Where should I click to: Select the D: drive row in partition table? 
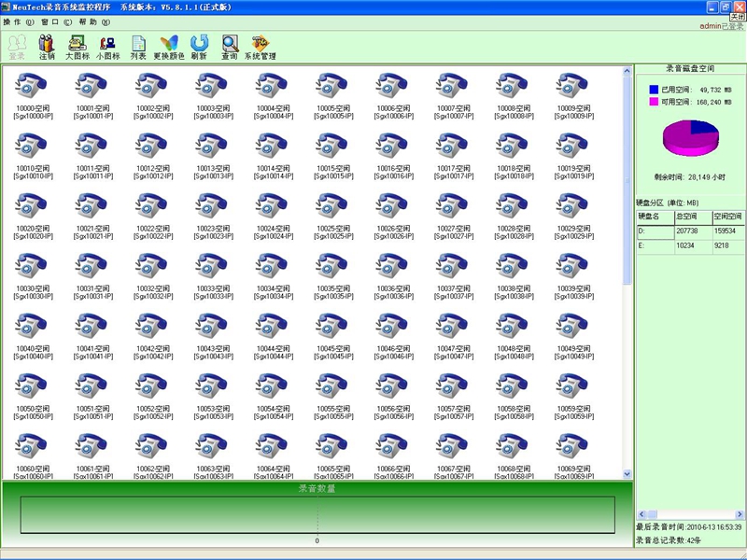pos(654,230)
